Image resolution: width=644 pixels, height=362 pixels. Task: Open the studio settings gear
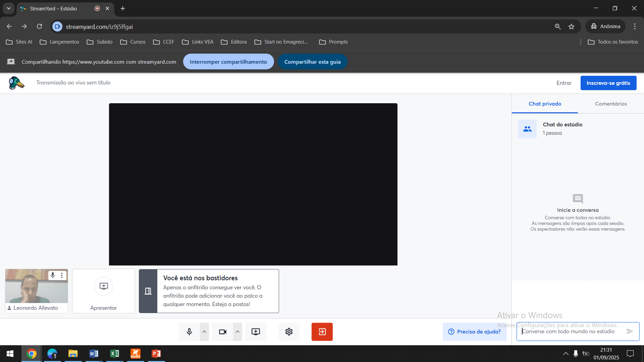coord(289,332)
